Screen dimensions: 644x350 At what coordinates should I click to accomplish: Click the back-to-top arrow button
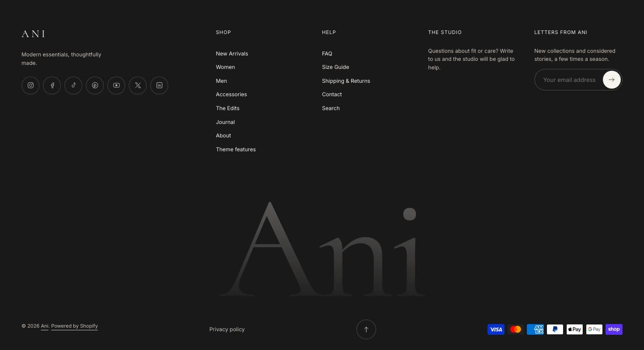(x=366, y=329)
